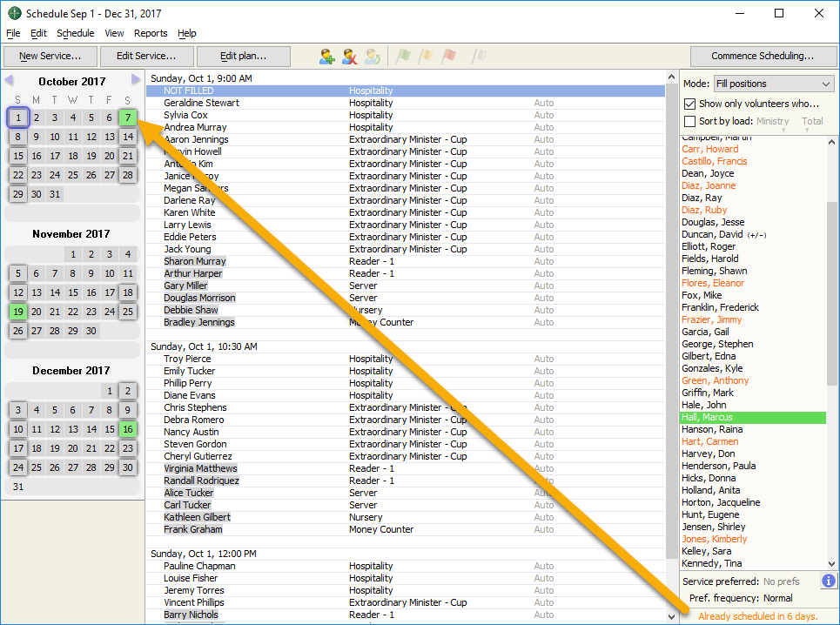This screenshot has width=840, height=625.
Task: Click the Ministry sort arrow
Action: (783, 131)
